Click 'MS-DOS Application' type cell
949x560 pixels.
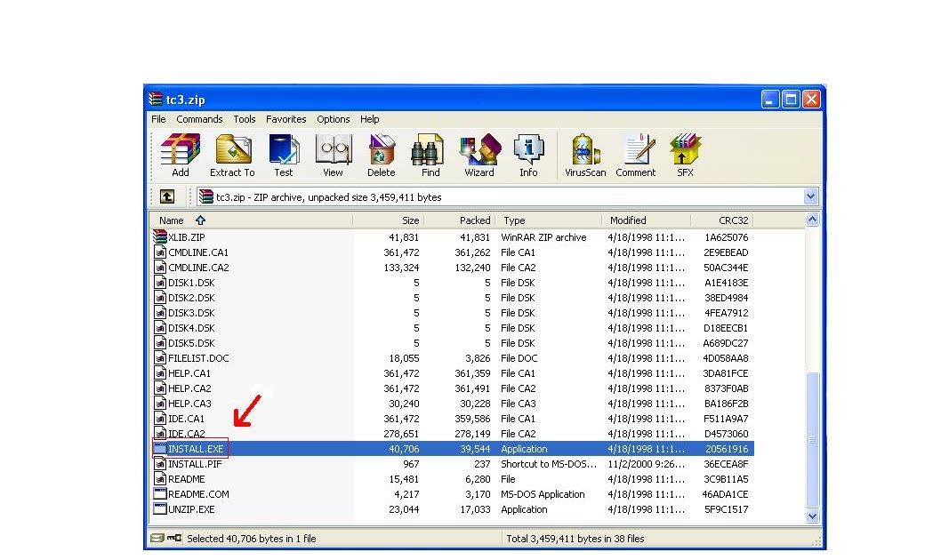click(x=543, y=494)
